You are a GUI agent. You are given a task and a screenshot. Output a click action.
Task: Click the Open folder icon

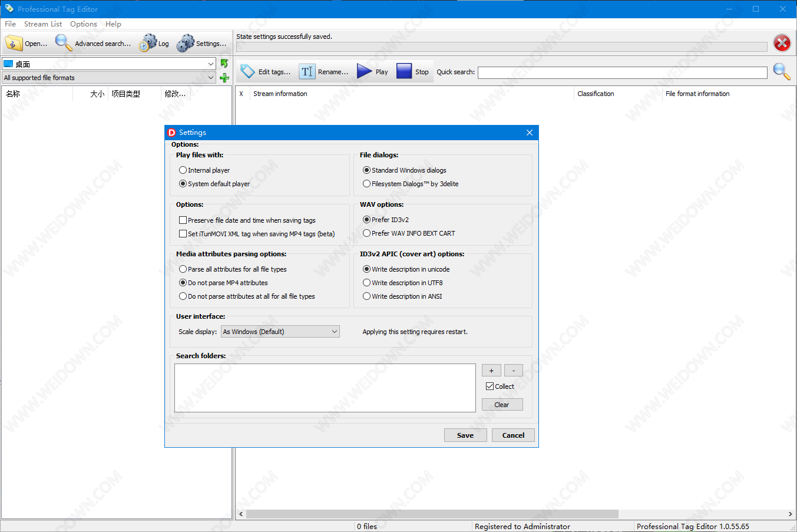click(13, 43)
